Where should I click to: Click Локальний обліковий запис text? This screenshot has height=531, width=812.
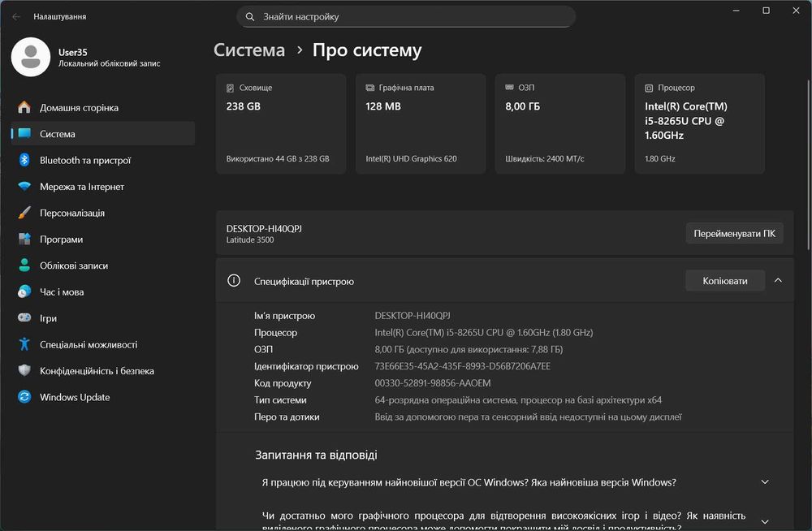pyautogui.click(x=110, y=63)
